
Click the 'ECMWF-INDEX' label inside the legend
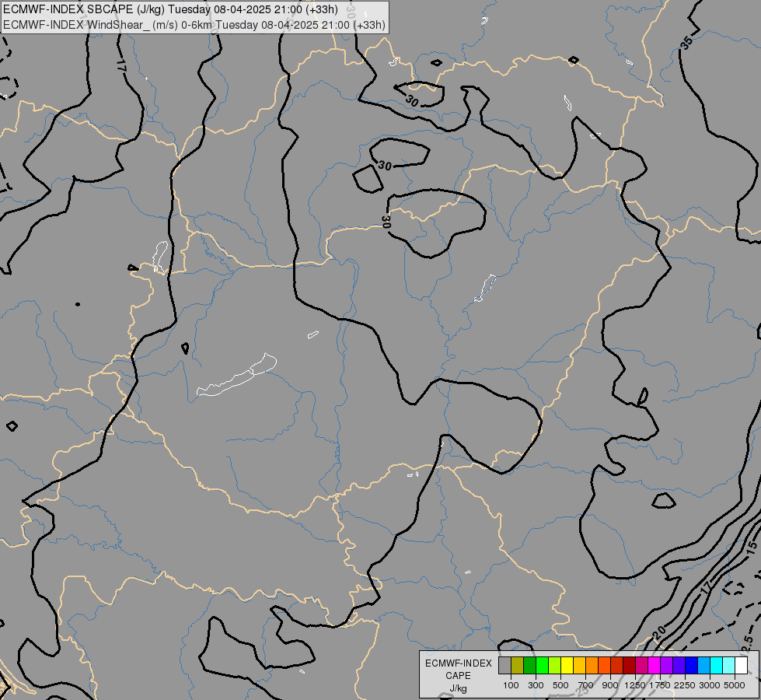tap(458, 663)
